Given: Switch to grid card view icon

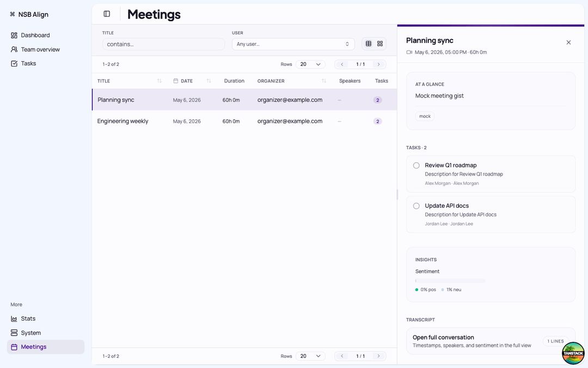Looking at the screenshot, I should point(380,44).
